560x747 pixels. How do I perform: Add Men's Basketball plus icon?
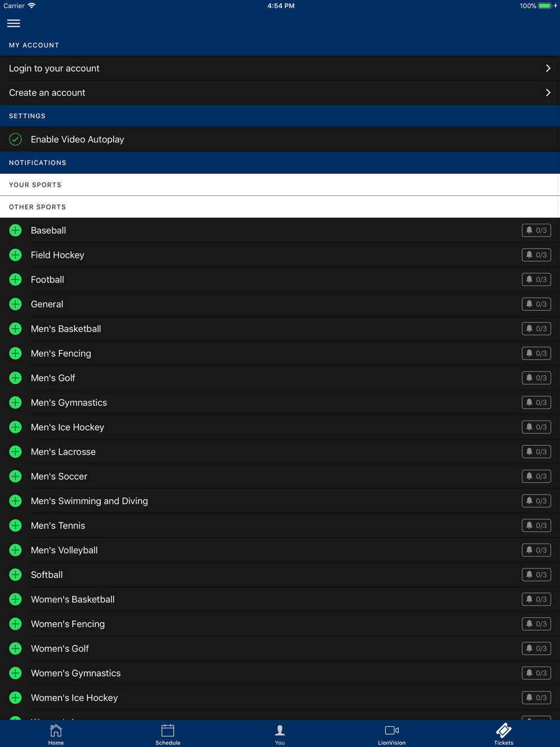[x=16, y=329]
